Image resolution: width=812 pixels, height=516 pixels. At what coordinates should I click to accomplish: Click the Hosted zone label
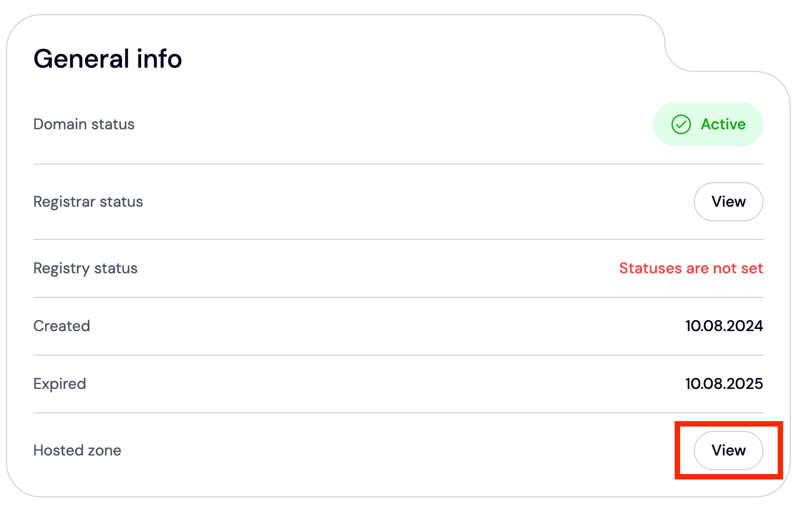pos(77,451)
